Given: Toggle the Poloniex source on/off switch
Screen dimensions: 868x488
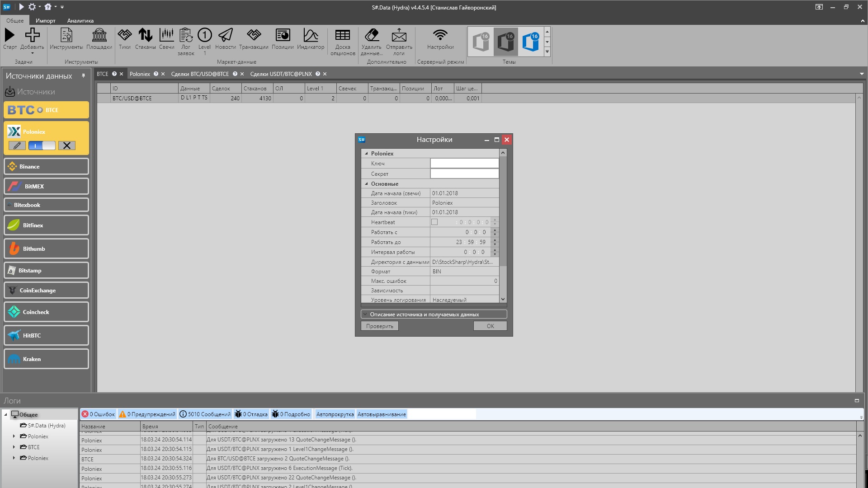Looking at the screenshot, I should (x=42, y=145).
